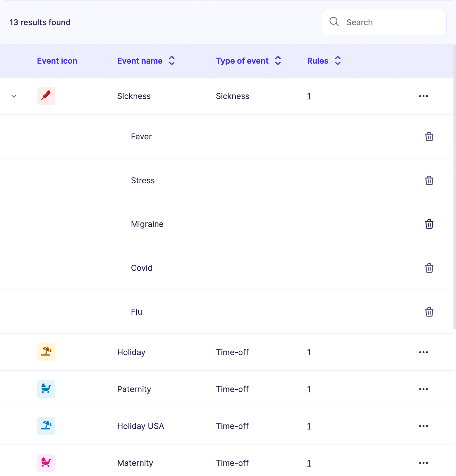The height and width of the screenshot is (476, 456).
Task: Delete the Stress sub-event
Action: click(x=429, y=180)
